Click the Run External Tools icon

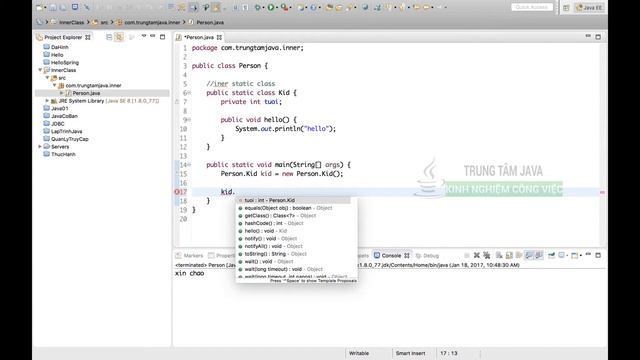click(x=284, y=7)
